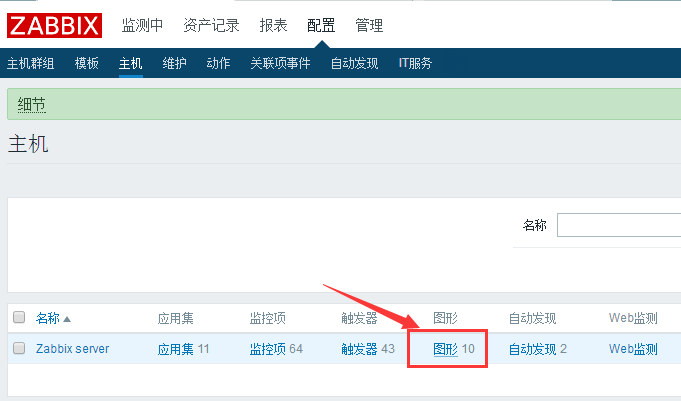The height and width of the screenshot is (401, 681).
Task: Sort hosts by 名称 column header
Action: coord(47,318)
